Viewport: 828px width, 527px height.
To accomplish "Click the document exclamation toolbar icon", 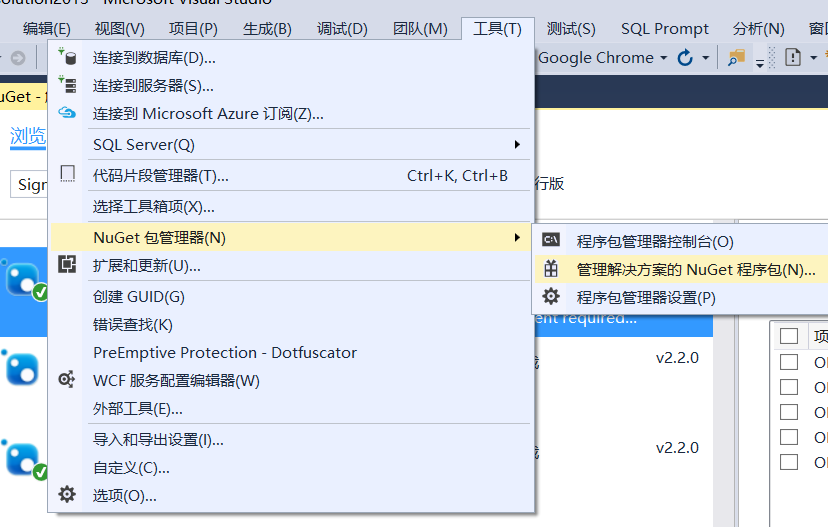I will click(x=793, y=57).
